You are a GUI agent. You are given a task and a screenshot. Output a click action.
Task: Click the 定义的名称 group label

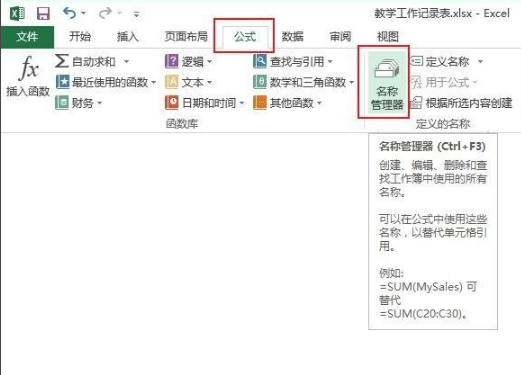coord(443,124)
